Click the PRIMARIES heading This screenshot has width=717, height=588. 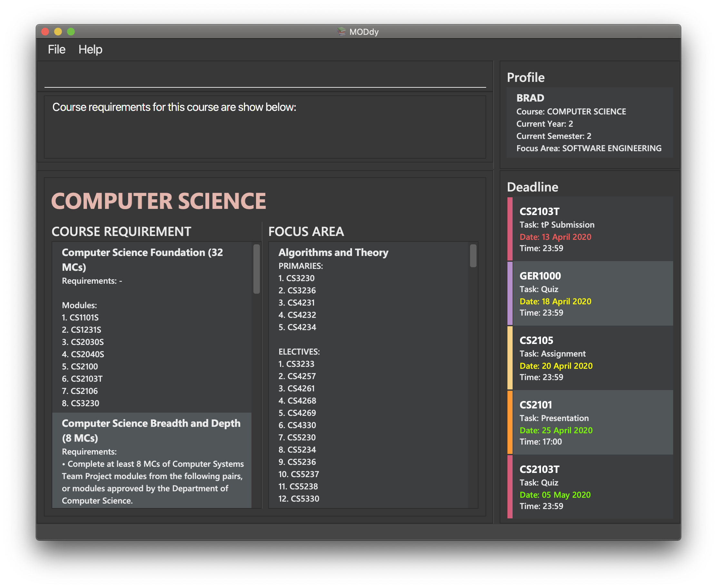301,266
